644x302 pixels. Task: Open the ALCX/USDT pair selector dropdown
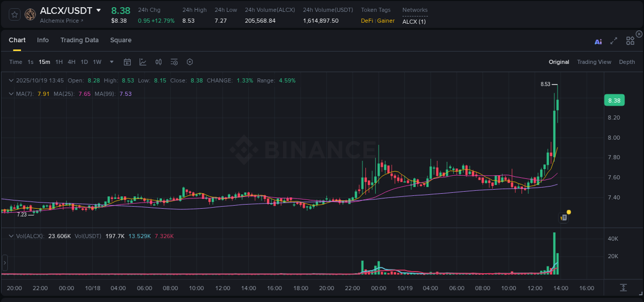point(98,10)
